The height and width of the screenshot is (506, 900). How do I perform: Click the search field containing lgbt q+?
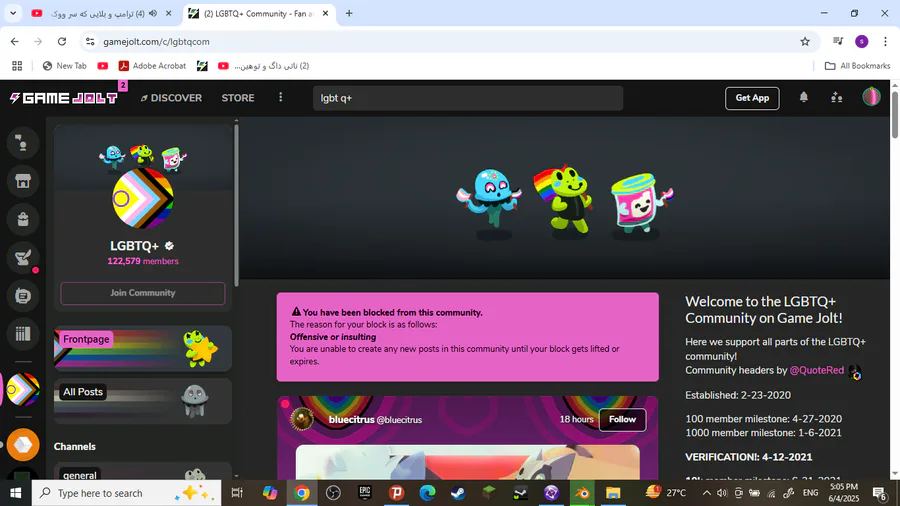click(x=468, y=98)
